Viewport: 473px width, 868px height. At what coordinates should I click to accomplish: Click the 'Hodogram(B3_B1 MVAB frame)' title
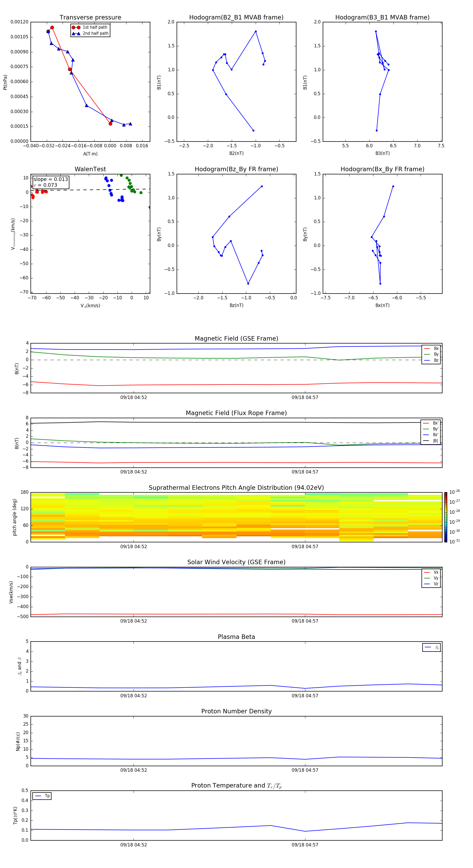coord(382,17)
